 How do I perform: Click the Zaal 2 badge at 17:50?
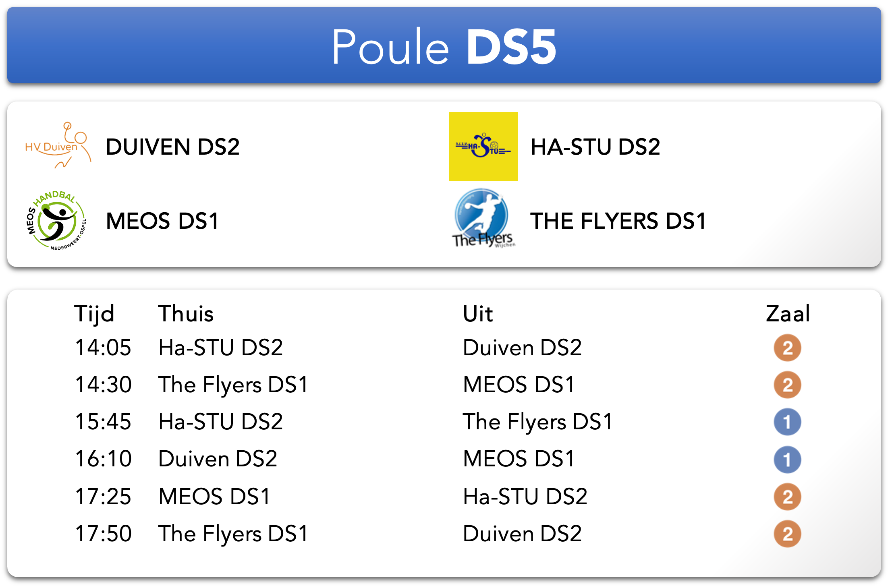787,534
